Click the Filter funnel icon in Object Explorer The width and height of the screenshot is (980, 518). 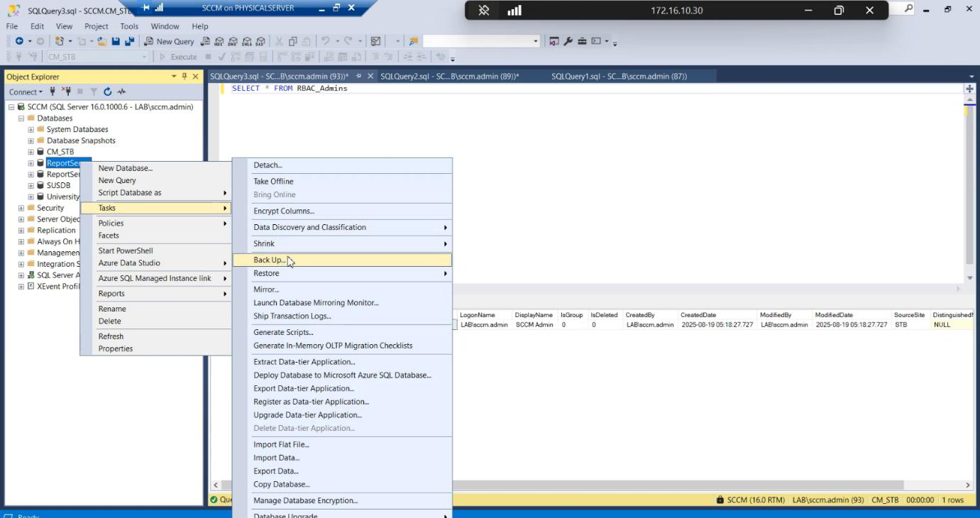[94, 92]
